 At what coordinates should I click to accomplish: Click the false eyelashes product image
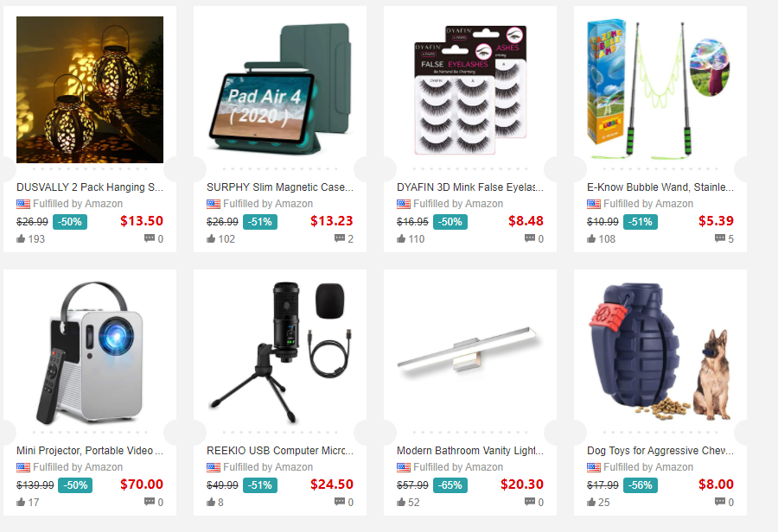[x=470, y=90]
